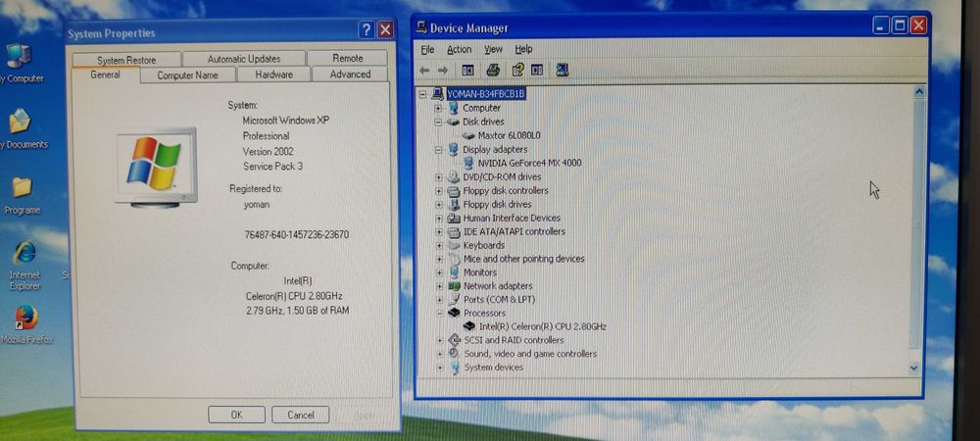
Task: Click the Disk drives category icon
Action: point(454,122)
